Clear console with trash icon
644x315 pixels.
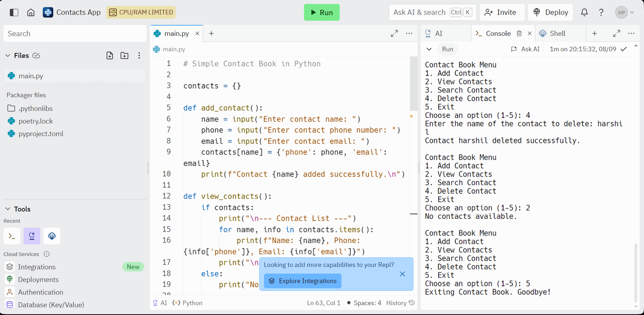pos(519,33)
